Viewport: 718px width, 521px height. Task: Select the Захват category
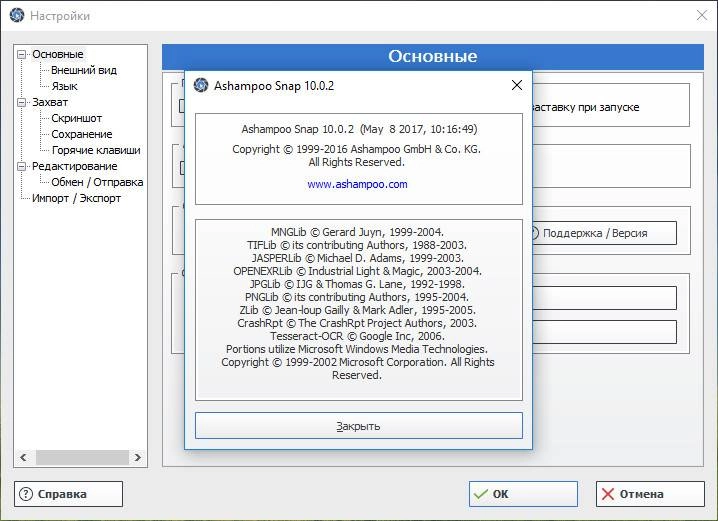(50, 102)
